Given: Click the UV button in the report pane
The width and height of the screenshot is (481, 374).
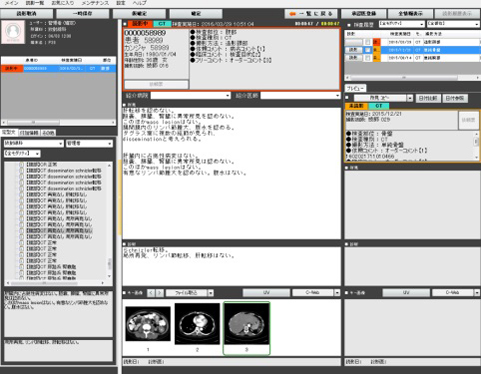Looking at the screenshot, I should [x=266, y=293].
